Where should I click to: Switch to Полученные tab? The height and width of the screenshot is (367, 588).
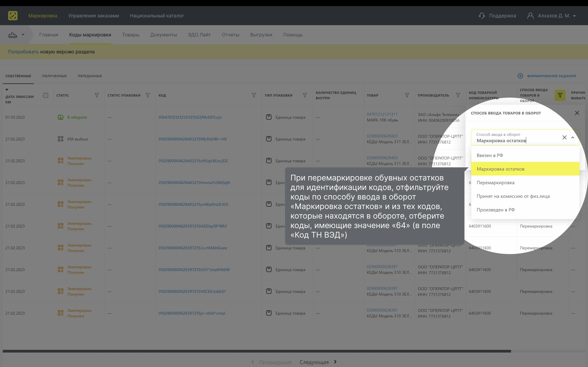point(54,76)
